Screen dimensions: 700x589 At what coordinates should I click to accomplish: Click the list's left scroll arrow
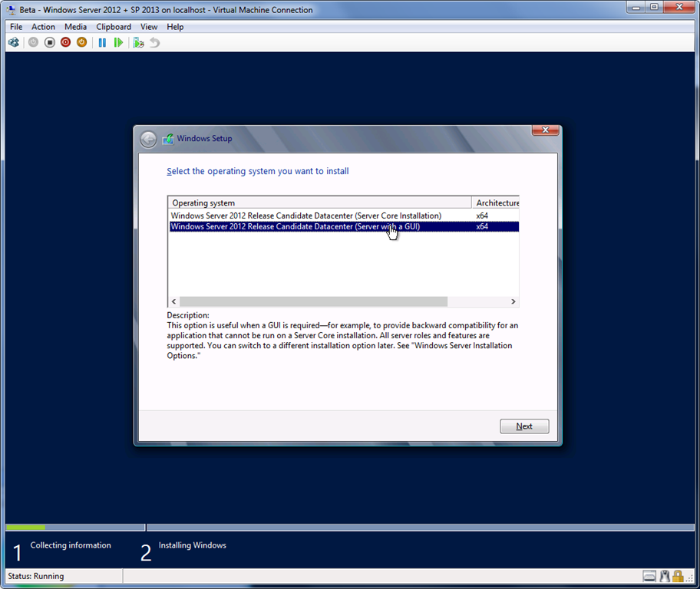pyautogui.click(x=173, y=301)
